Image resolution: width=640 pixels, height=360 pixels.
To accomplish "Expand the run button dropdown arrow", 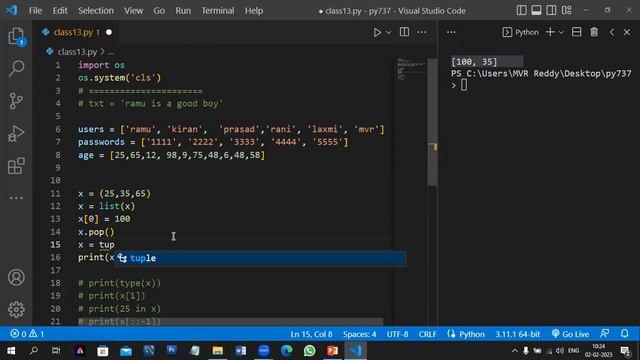I will click(389, 32).
